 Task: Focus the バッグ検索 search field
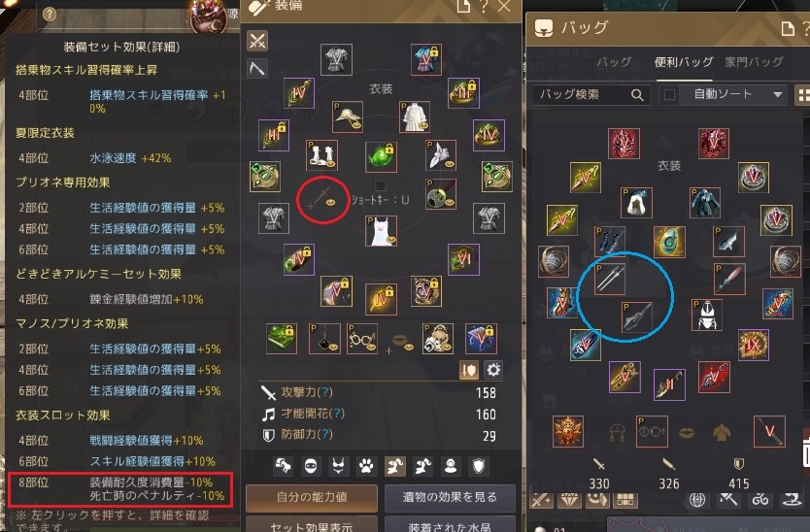pyautogui.click(x=591, y=95)
